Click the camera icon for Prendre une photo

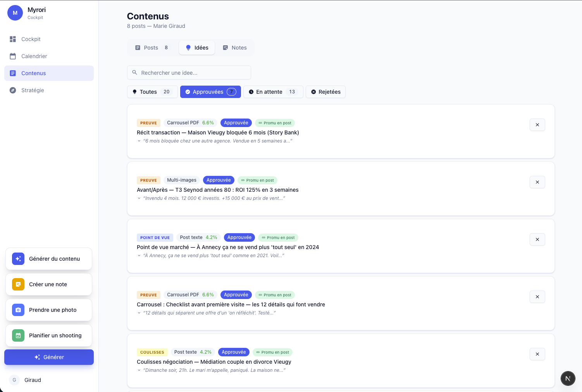coord(18,310)
